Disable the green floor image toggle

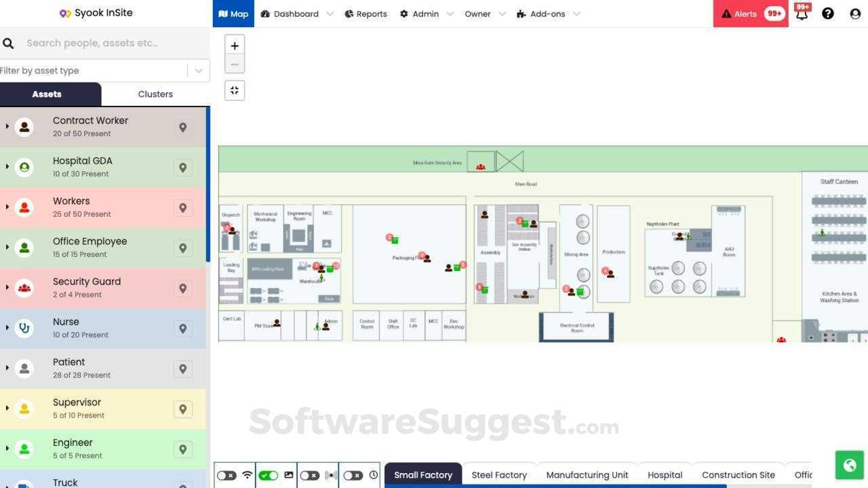[268, 475]
